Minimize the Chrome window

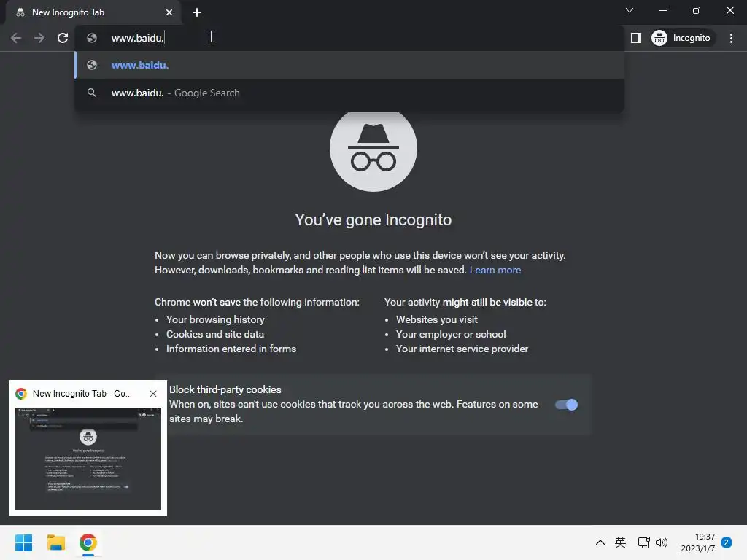663,10
